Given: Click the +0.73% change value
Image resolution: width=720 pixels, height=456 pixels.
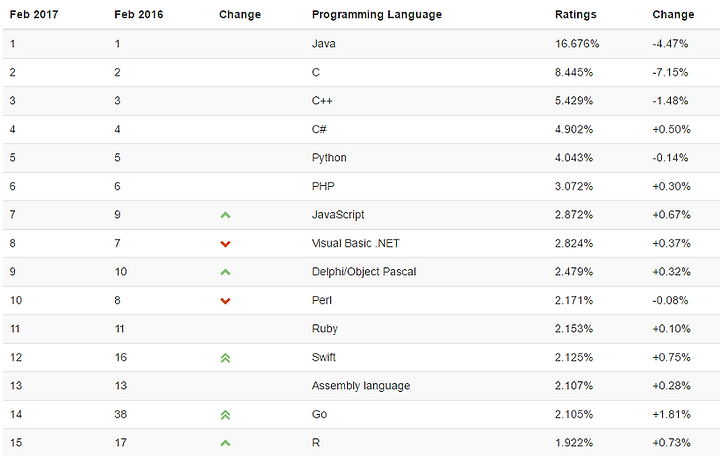Looking at the screenshot, I should 671,442.
